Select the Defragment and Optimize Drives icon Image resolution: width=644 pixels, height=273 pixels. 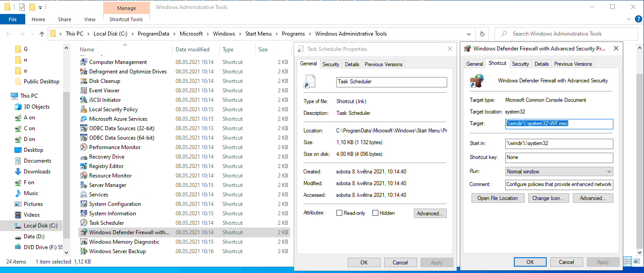83,72
